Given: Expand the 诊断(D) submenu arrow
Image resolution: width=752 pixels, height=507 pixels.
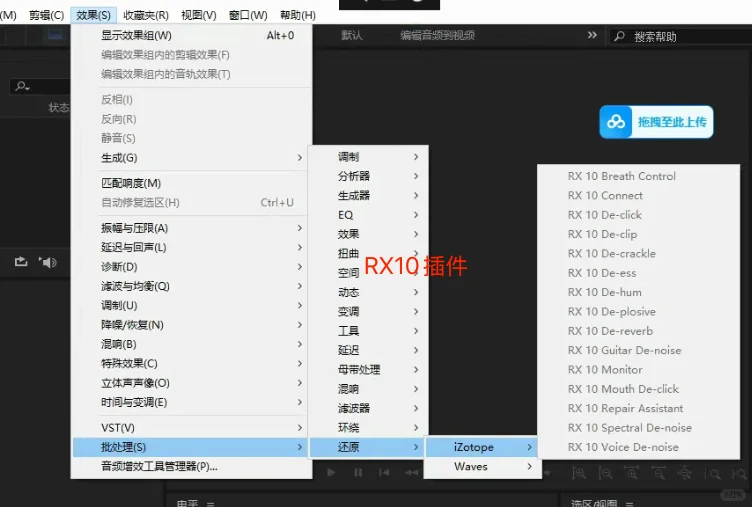Looking at the screenshot, I should (300, 266).
